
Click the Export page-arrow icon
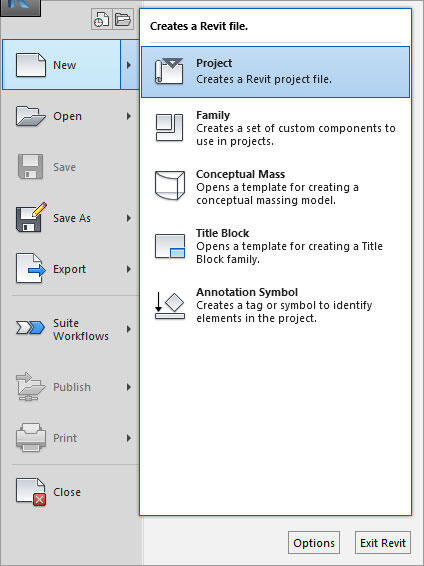[31, 268]
